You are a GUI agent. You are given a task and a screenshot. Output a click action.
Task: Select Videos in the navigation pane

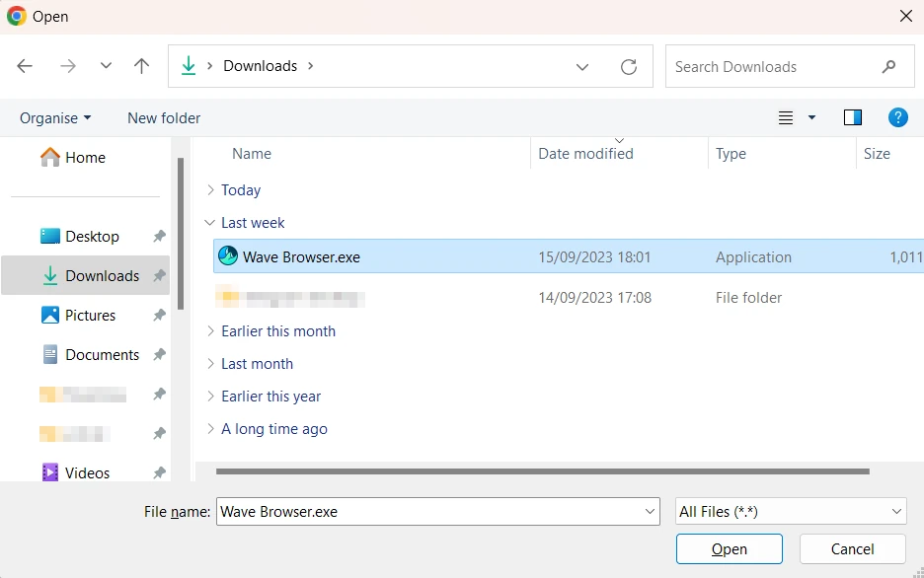pos(87,472)
